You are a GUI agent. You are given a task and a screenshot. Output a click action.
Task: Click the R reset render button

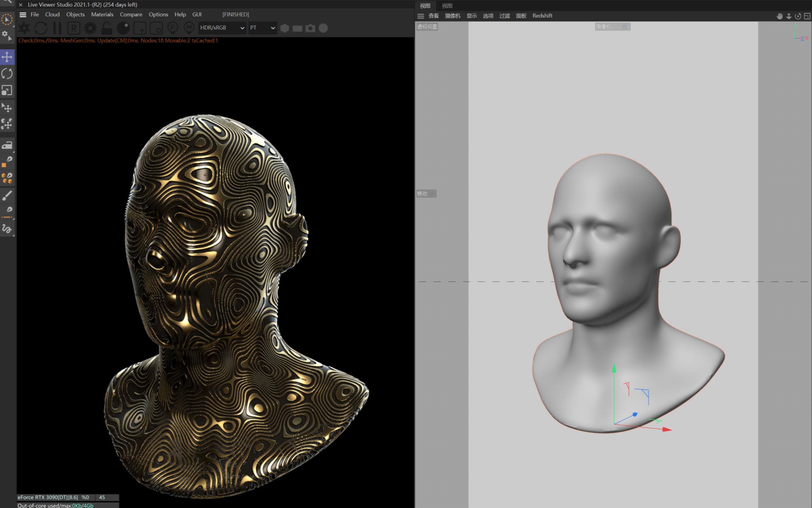74,28
